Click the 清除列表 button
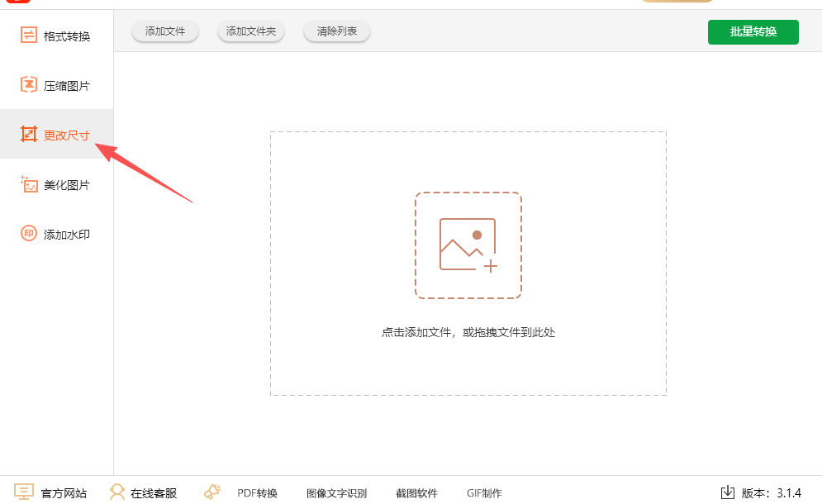The width and height of the screenshot is (822, 504). [337, 31]
